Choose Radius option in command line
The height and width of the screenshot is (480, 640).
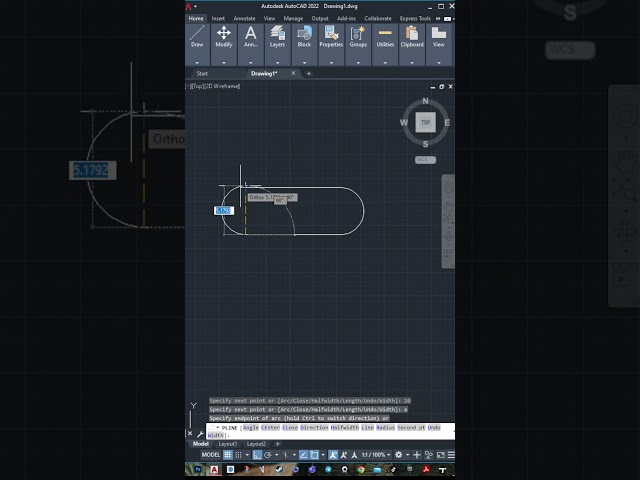tap(385, 427)
